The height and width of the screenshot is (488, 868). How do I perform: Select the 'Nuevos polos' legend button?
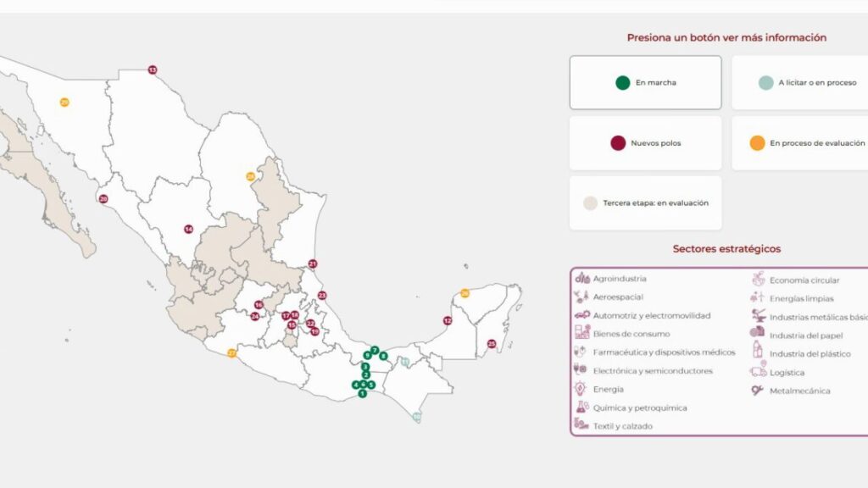point(645,142)
